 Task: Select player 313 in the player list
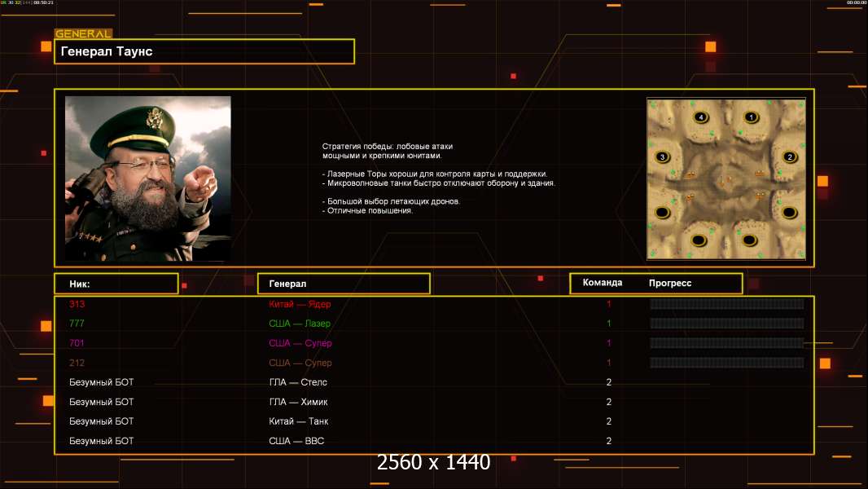(x=77, y=304)
